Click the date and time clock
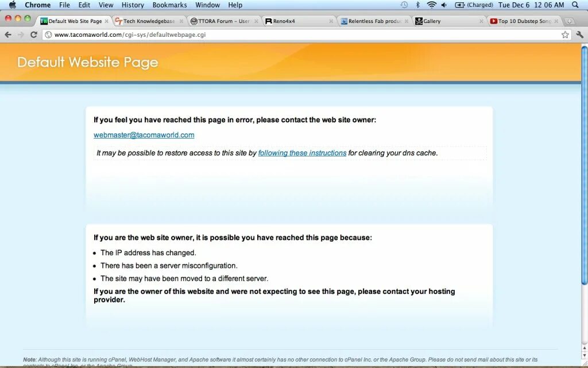 coord(531,5)
